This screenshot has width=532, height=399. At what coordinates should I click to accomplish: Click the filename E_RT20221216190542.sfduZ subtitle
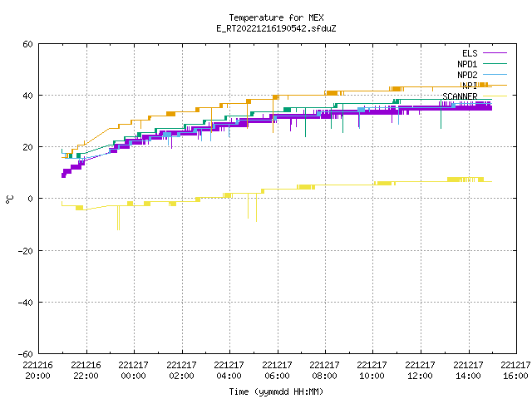(x=276, y=28)
